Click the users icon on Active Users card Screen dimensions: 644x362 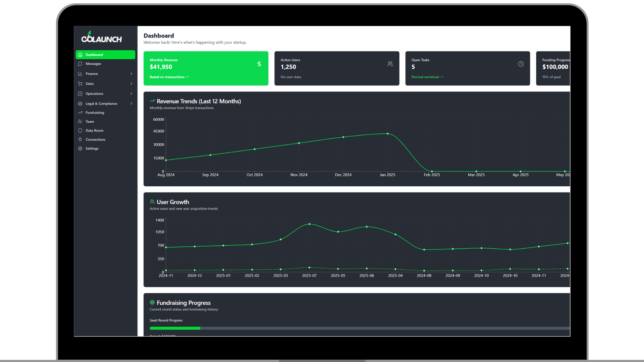click(x=390, y=64)
